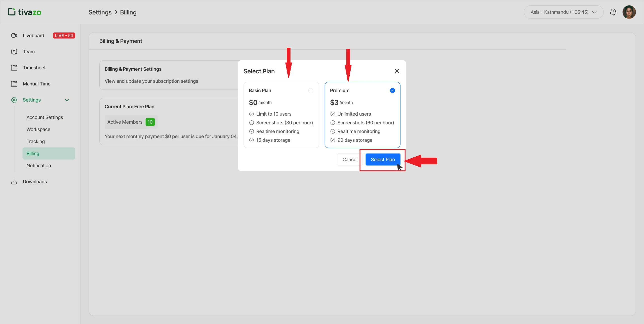
Task: Click the Unlimited users feature
Action: pyautogui.click(x=354, y=114)
